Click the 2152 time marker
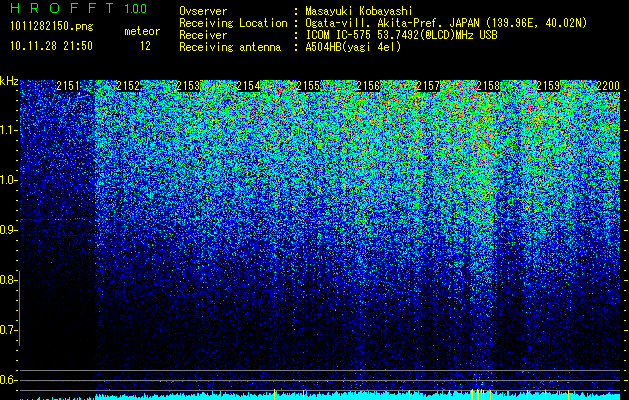 (x=128, y=86)
